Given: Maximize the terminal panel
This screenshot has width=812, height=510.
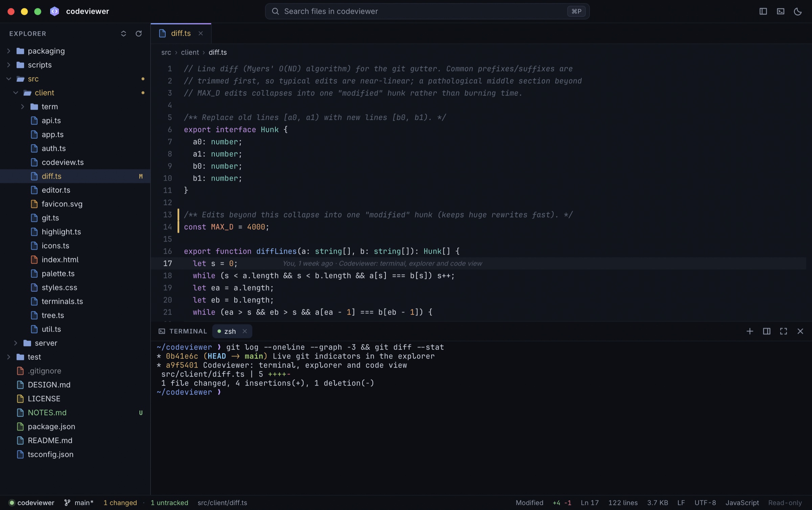Looking at the screenshot, I should tap(784, 331).
